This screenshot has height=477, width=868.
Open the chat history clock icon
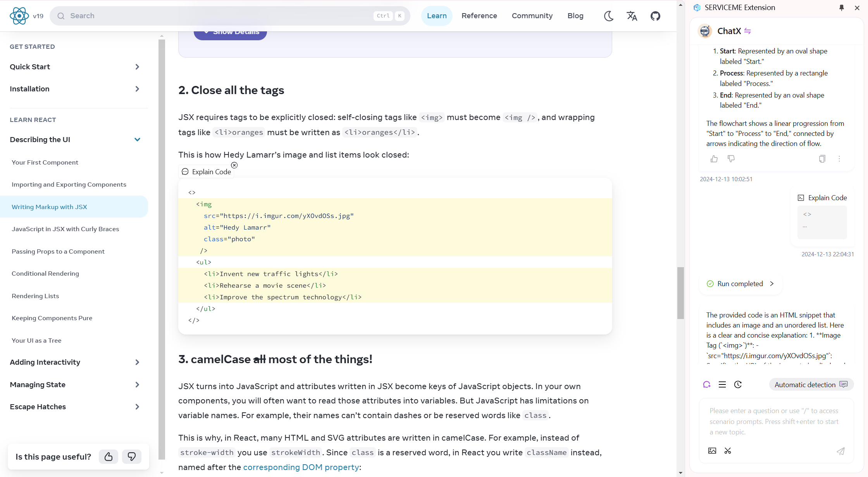tap(738, 384)
